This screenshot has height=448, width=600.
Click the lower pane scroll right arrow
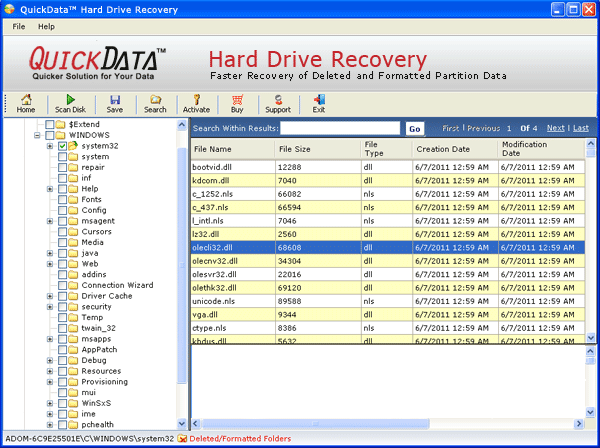click(579, 424)
